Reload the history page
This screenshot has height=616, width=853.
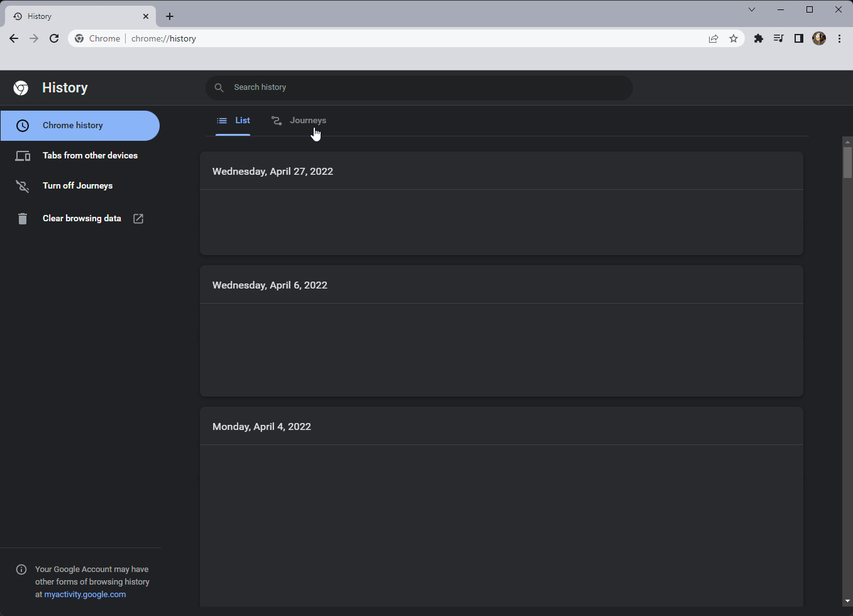54,38
